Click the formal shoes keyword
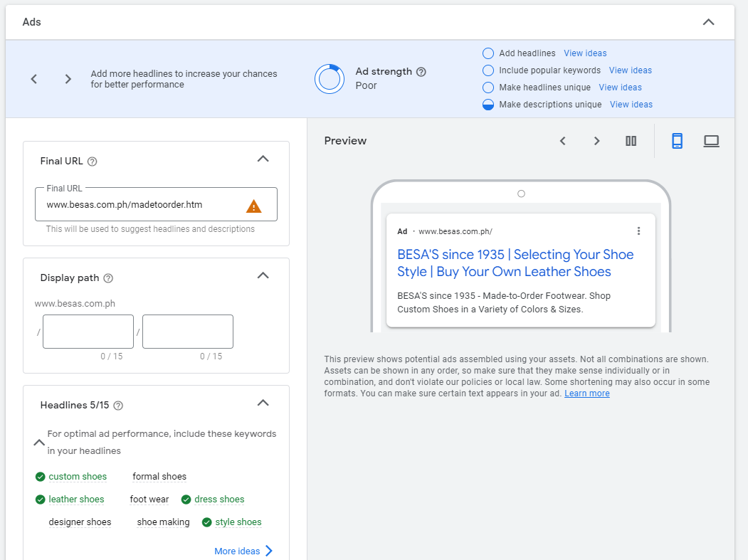The height and width of the screenshot is (560, 748). point(159,477)
